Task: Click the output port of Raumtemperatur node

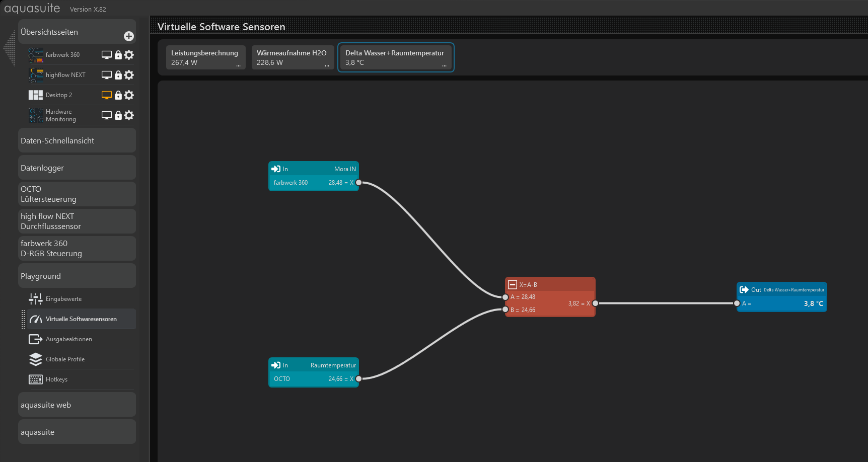Action: (x=359, y=379)
